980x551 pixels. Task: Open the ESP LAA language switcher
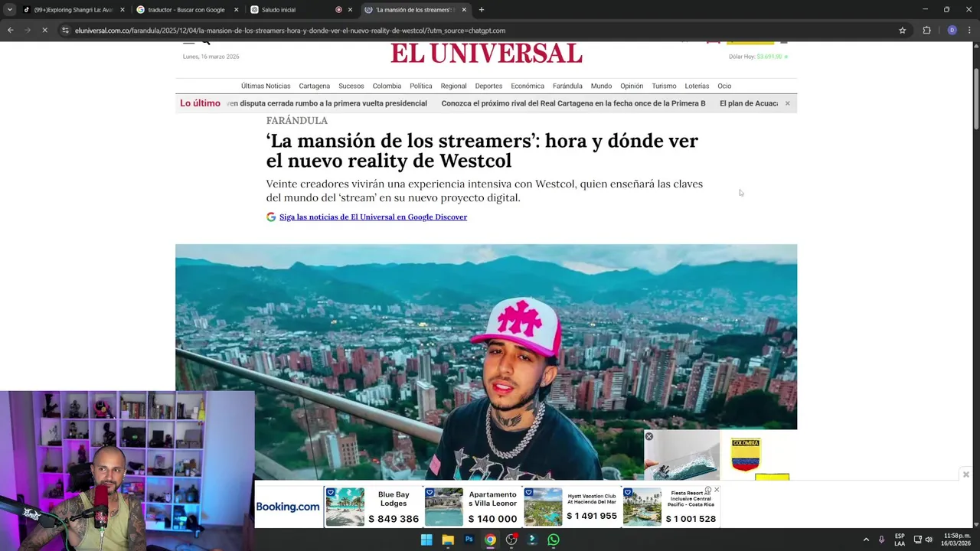tap(900, 540)
